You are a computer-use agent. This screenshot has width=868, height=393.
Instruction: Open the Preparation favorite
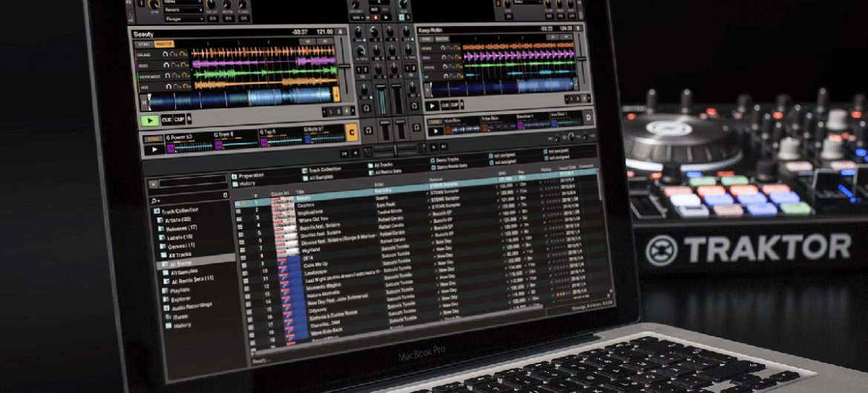pyautogui.click(x=251, y=176)
